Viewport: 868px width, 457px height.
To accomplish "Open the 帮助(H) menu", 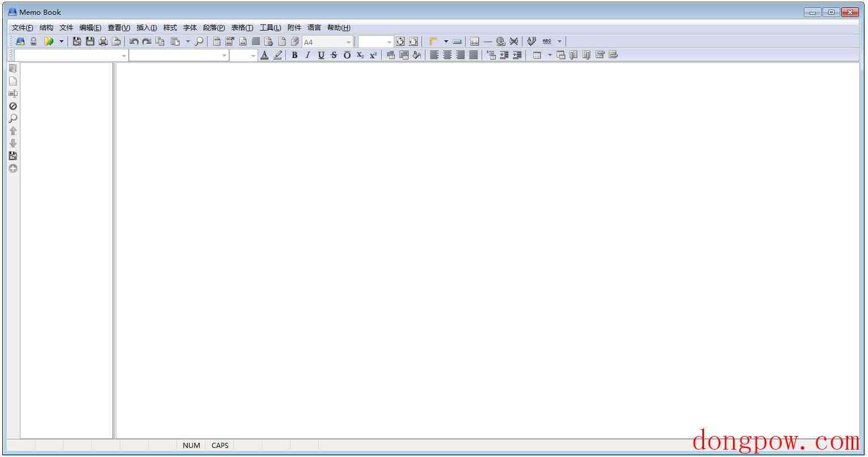I will click(x=339, y=28).
